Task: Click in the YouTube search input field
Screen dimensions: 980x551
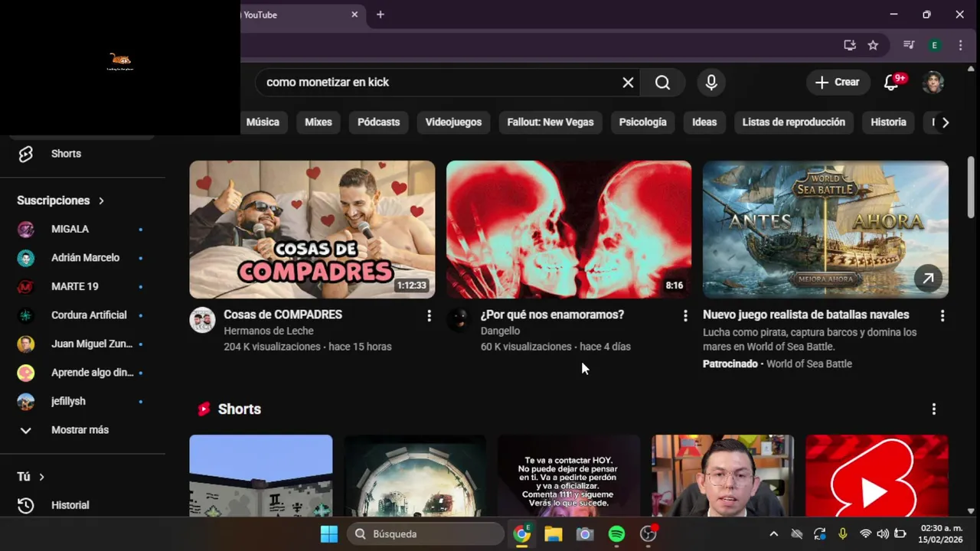Action: pyautogui.click(x=436, y=83)
